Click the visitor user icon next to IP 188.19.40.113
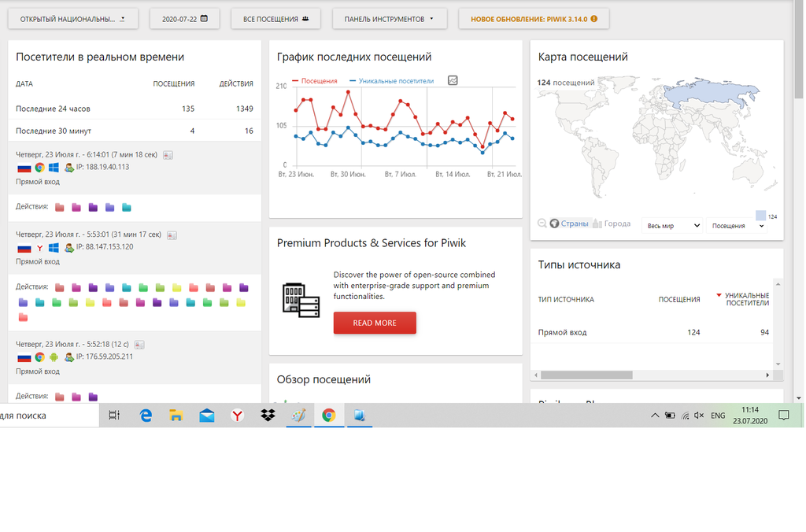This screenshot has width=806, height=532. 69,168
